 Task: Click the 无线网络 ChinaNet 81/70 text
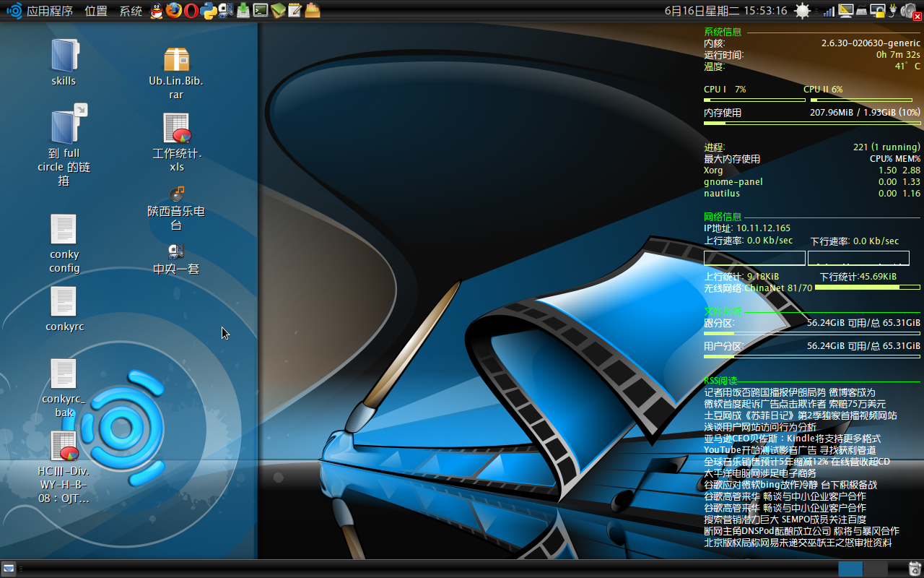pos(758,288)
